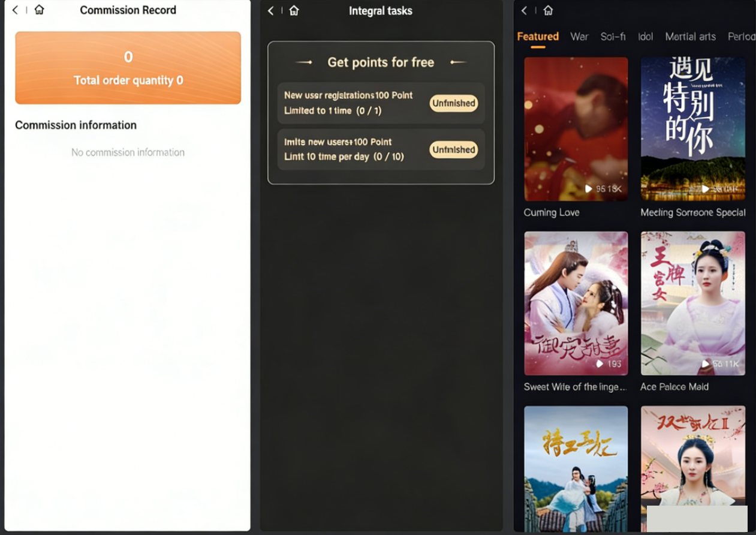Click the Ace Palace Maid title
756x535 pixels.
[x=674, y=387]
